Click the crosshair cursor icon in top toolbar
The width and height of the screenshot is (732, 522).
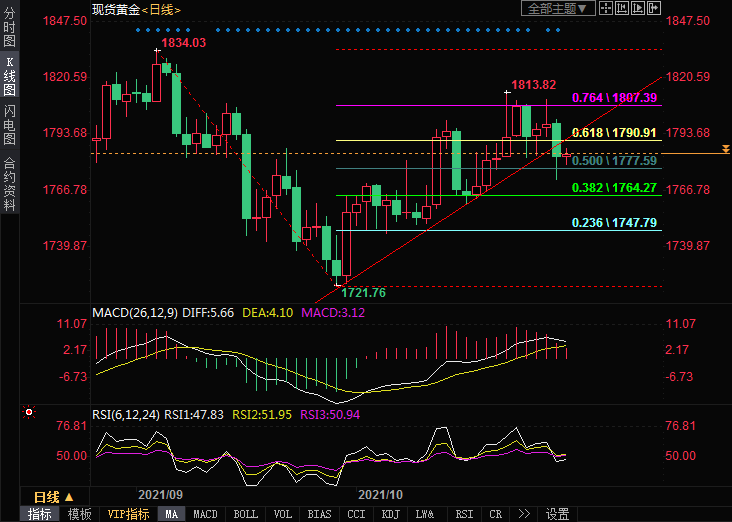pyautogui.click(x=607, y=9)
